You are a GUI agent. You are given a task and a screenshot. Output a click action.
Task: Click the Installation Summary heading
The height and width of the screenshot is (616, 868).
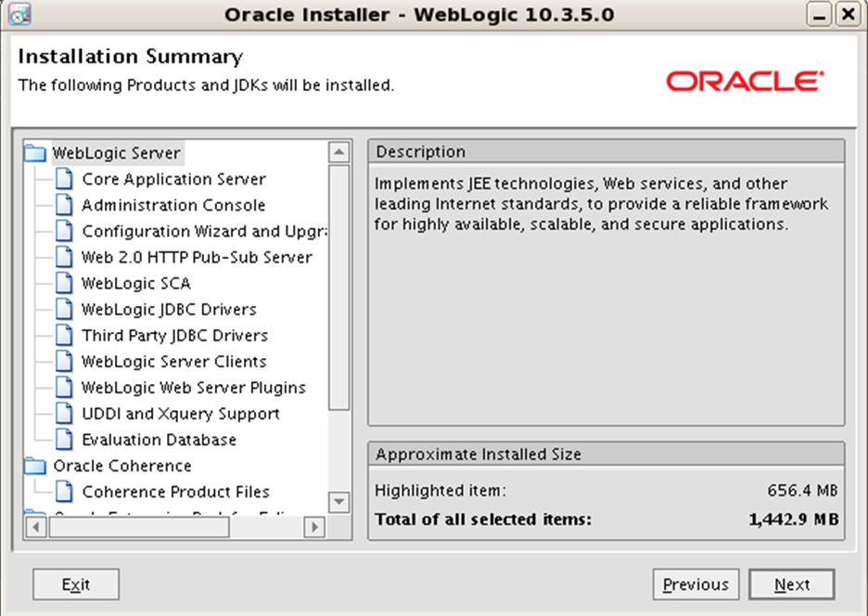(131, 57)
